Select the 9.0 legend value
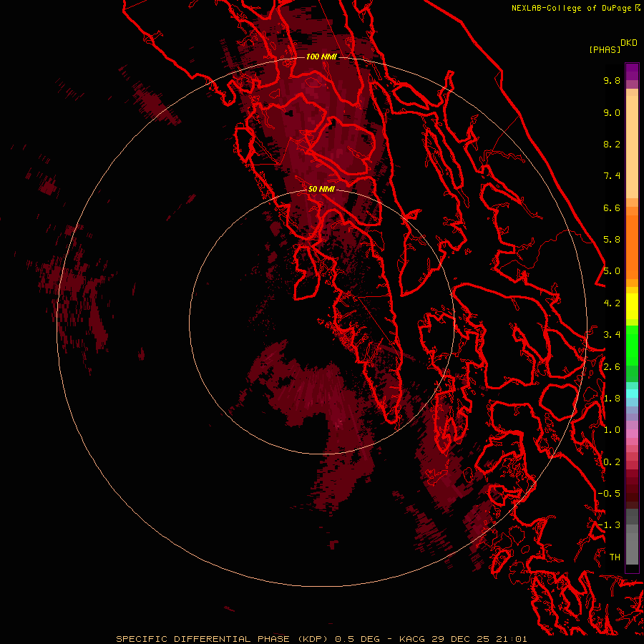 [612, 112]
